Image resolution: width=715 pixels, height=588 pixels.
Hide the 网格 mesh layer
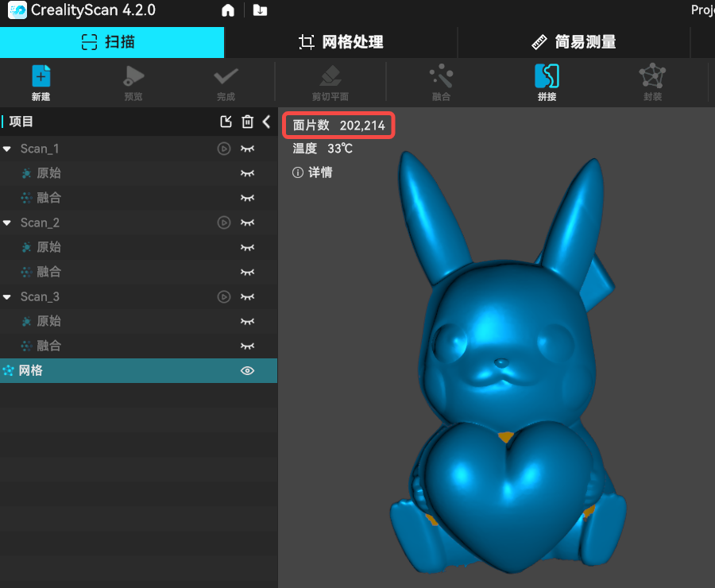pos(248,370)
